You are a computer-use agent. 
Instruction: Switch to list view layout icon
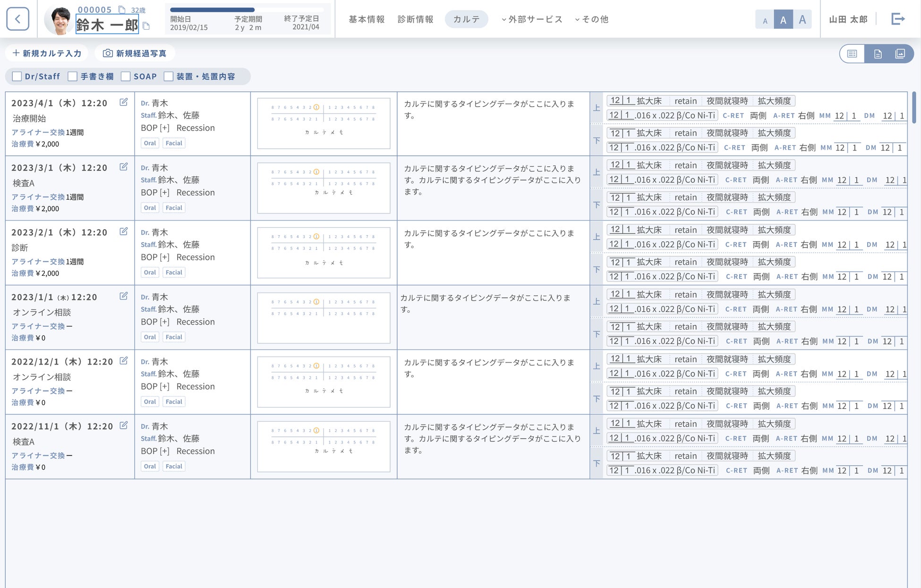(x=852, y=54)
